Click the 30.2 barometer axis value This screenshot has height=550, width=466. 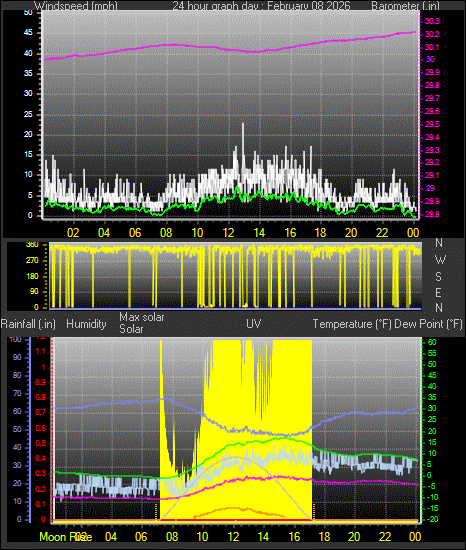coord(432,34)
